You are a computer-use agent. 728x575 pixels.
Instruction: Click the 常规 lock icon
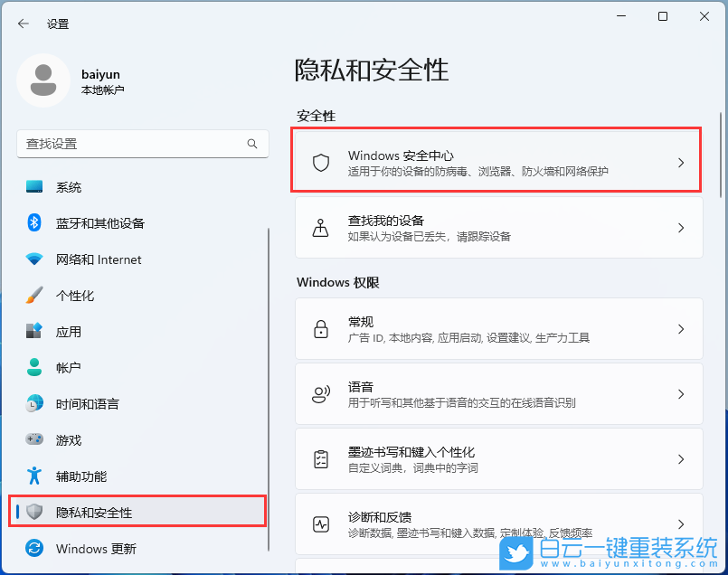point(321,328)
